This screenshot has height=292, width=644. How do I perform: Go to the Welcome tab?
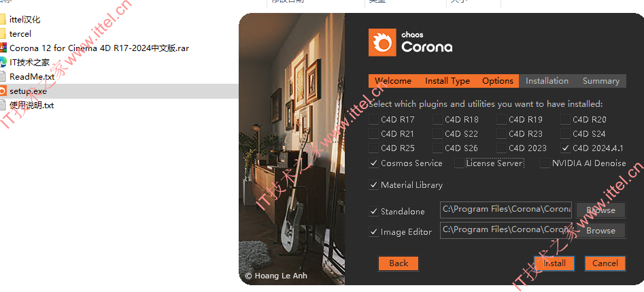(393, 81)
